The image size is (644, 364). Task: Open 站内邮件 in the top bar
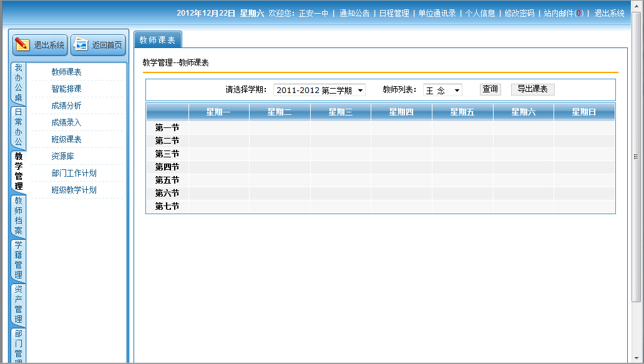[562, 13]
